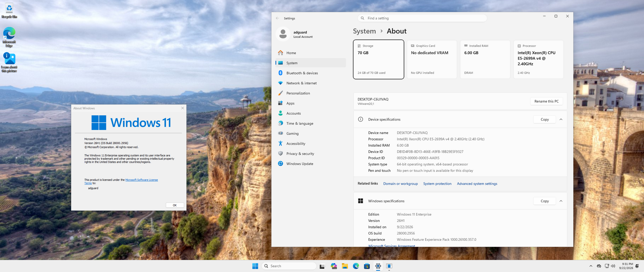The width and height of the screenshot is (644, 272).
Task: Click OK in About Windows dialog
Action: pyautogui.click(x=175, y=205)
